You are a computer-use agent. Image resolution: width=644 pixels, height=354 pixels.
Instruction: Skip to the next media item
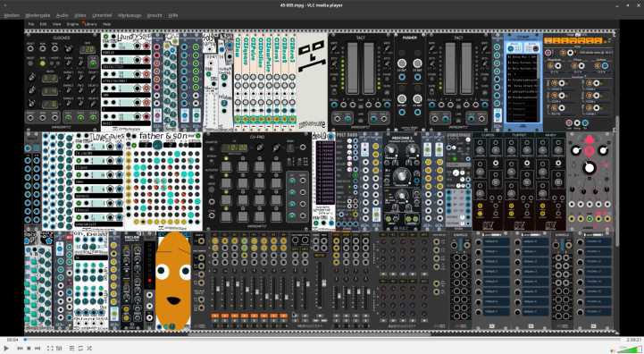pos(38,349)
